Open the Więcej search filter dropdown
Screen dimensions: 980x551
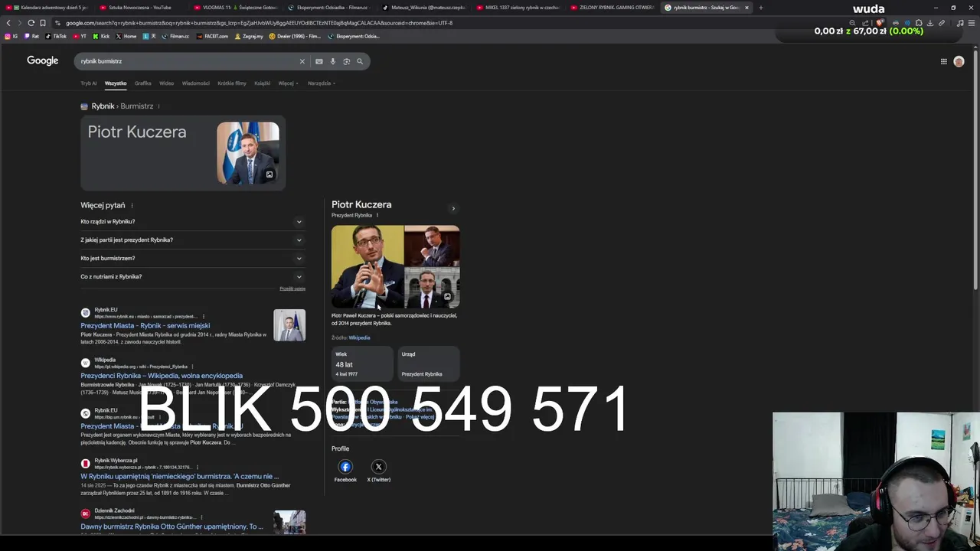tap(288, 83)
